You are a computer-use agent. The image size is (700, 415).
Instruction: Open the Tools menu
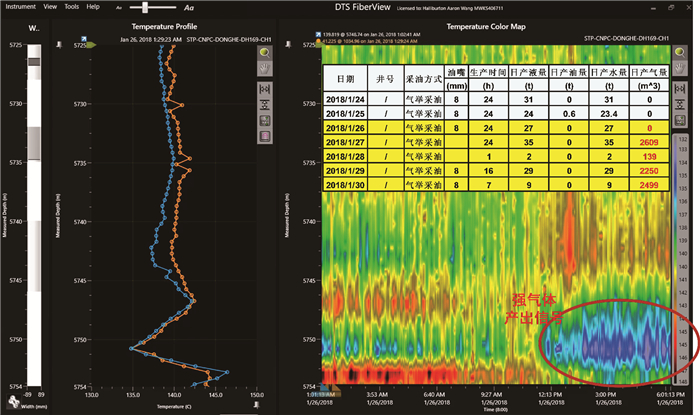click(70, 6)
